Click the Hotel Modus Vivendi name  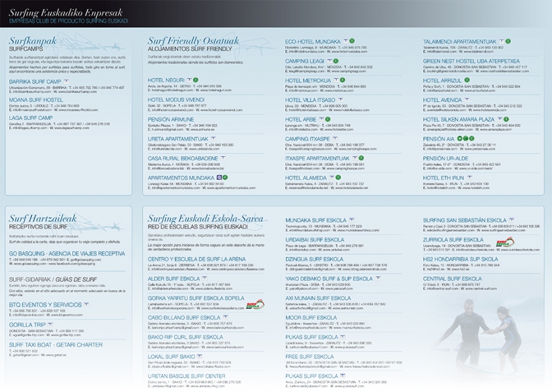pos(176,100)
